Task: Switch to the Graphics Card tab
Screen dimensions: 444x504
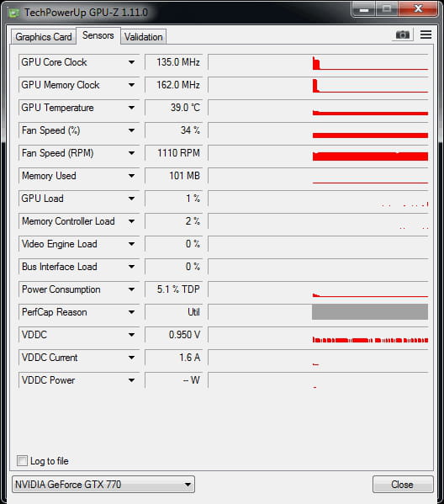Action: coord(44,37)
